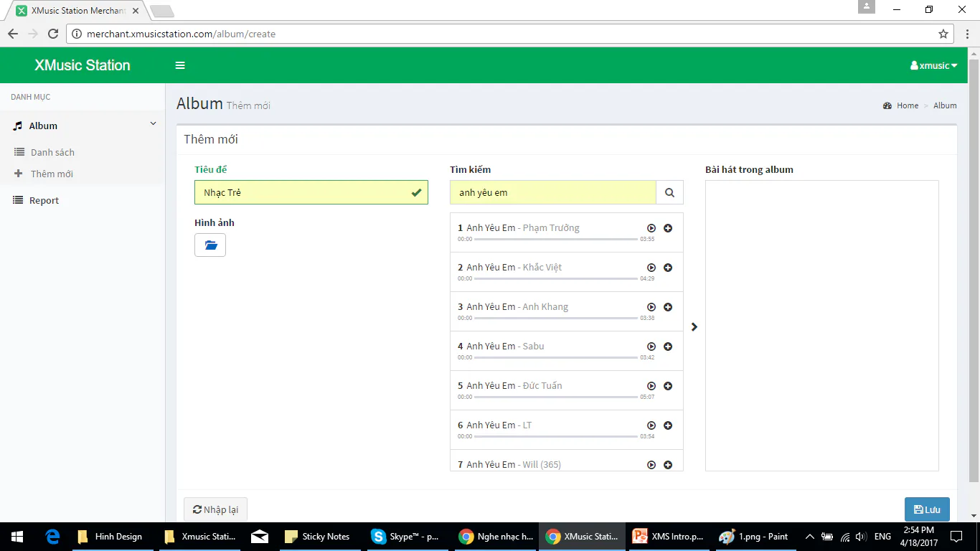Go back in browser history
Viewport: 980px width, 551px height.
point(13,34)
